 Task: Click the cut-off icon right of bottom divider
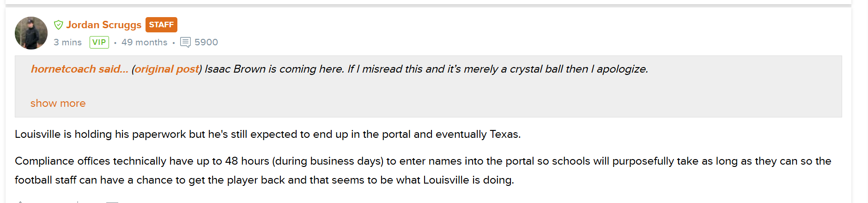pos(112,202)
